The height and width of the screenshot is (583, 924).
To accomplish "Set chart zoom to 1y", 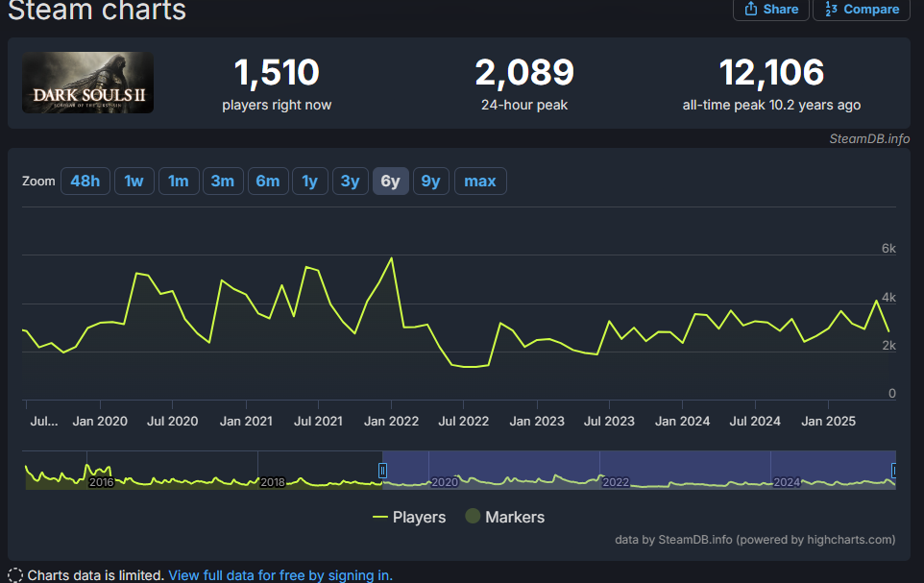I will point(310,181).
